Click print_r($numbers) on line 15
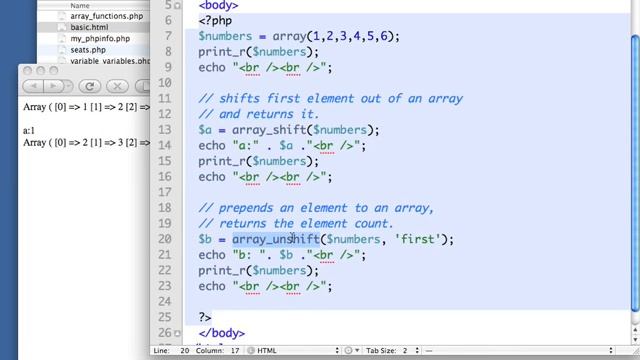Viewport: 640px width, 360px height. [x=258, y=161]
